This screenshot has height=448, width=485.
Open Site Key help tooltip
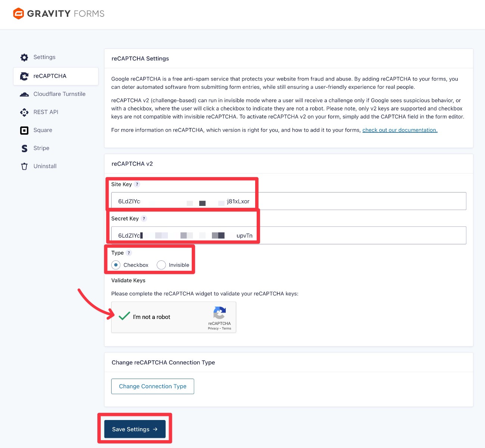137,184
